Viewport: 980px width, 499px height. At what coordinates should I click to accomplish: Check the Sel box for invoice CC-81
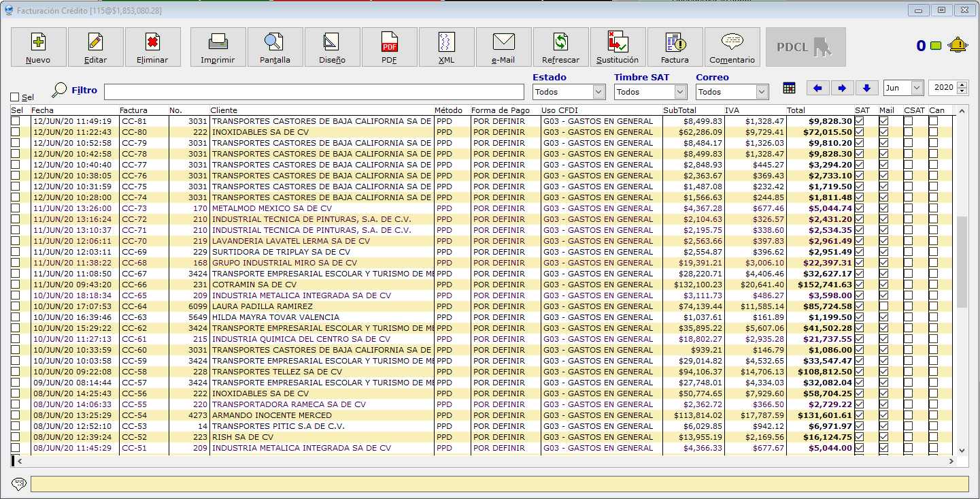point(16,121)
